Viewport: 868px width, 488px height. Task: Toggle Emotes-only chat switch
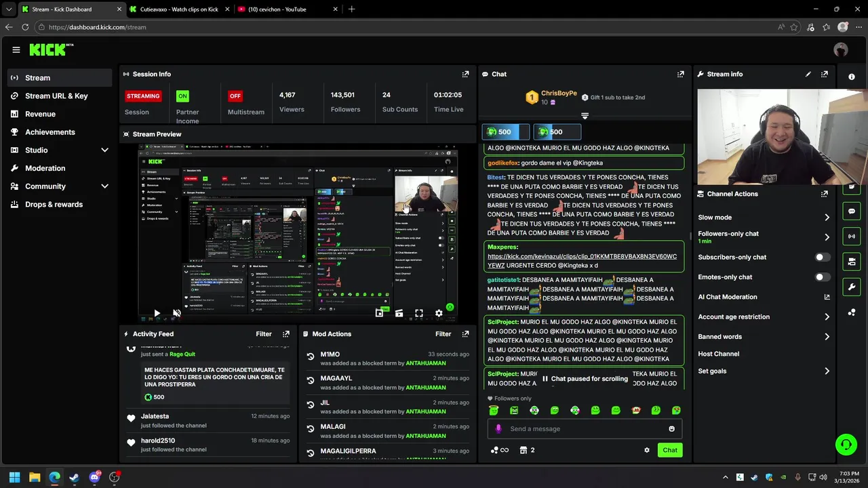[822, 277]
